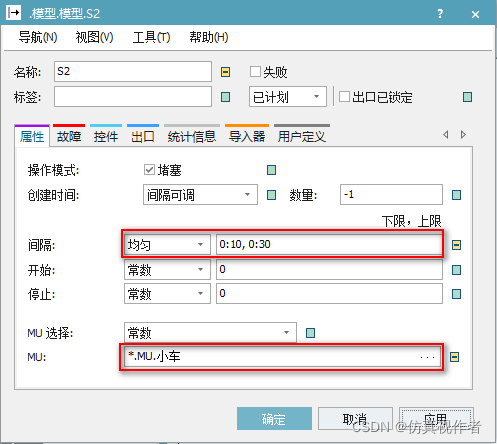Open the 间隔 distribution dropdown showing 均匀
497x444 pixels.
(167, 245)
